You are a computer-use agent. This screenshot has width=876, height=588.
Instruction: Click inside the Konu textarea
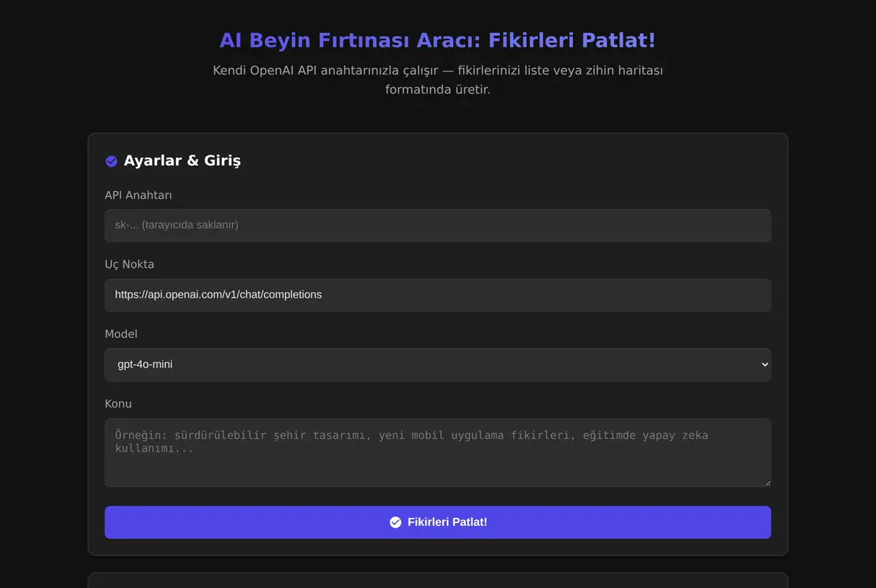point(438,452)
